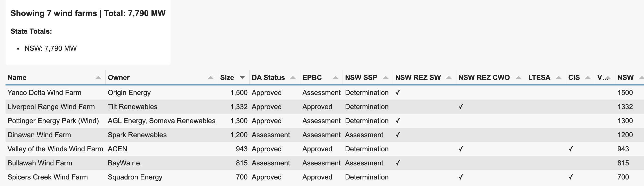Click the Name column header label
Viewport: 644px width, 186px height.
17,77
